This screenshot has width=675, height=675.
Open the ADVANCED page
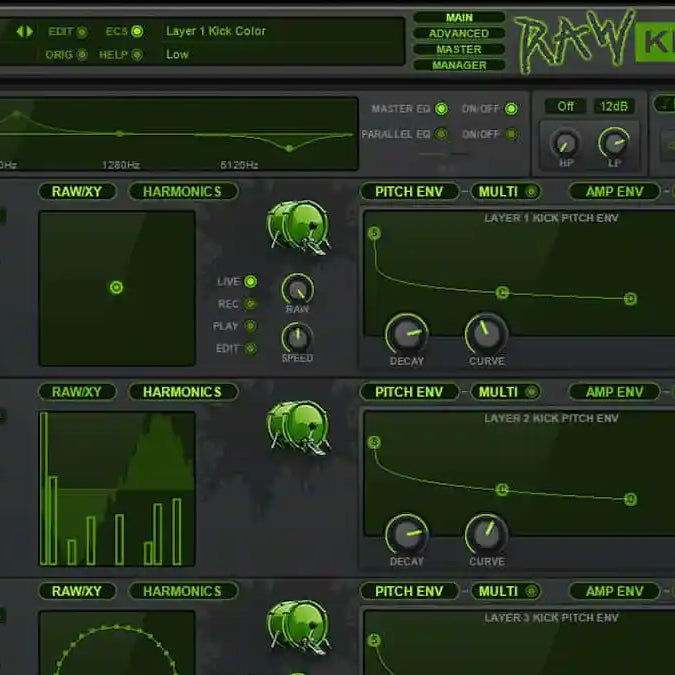pos(459,34)
